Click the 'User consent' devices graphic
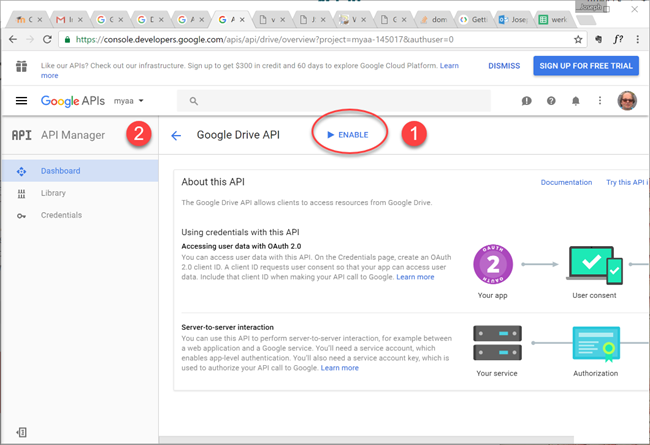The width and height of the screenshot is (650, 445). click(594, 265)
